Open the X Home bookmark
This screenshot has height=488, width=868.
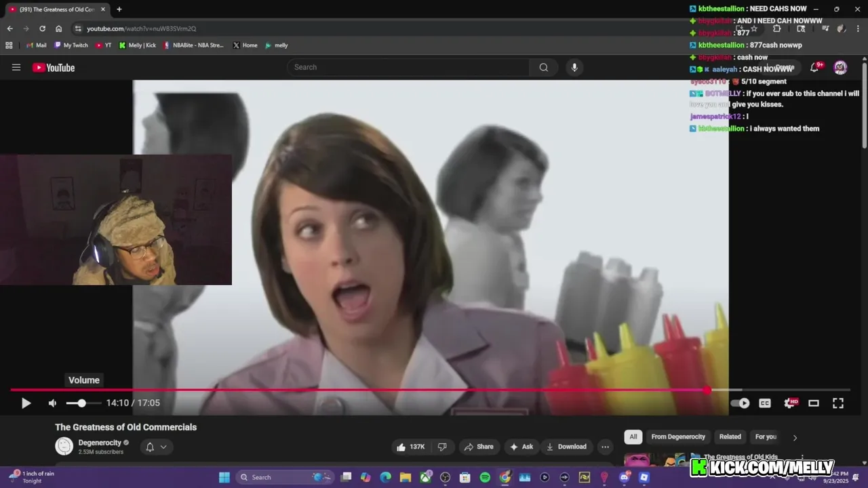point(245,45)
